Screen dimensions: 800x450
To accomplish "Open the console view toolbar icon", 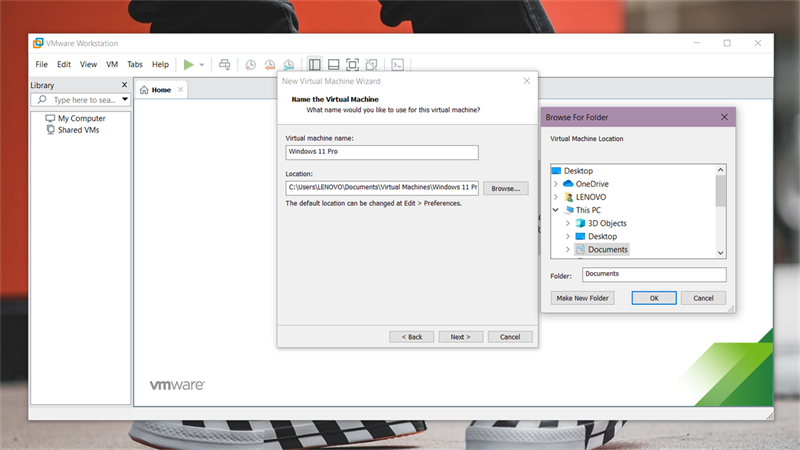I will (x=397, y=64).
